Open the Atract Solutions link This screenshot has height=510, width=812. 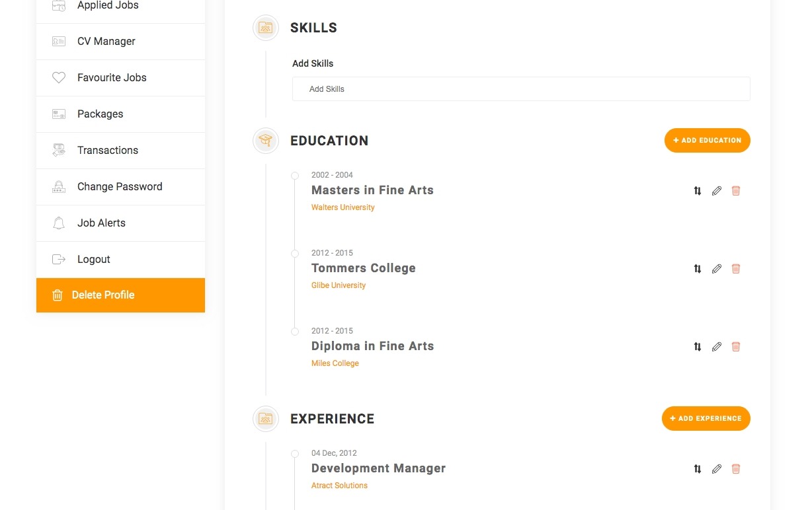click(339, 486)
